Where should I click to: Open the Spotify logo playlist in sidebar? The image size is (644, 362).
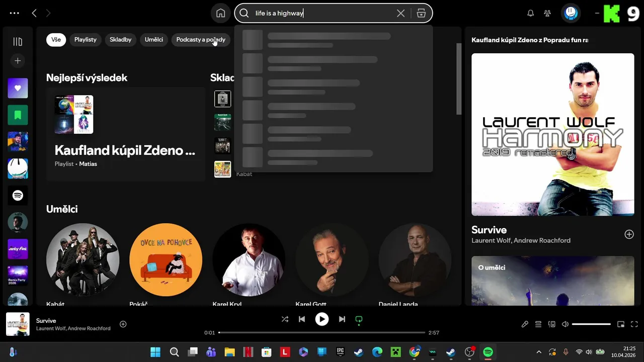click(18, 196)
